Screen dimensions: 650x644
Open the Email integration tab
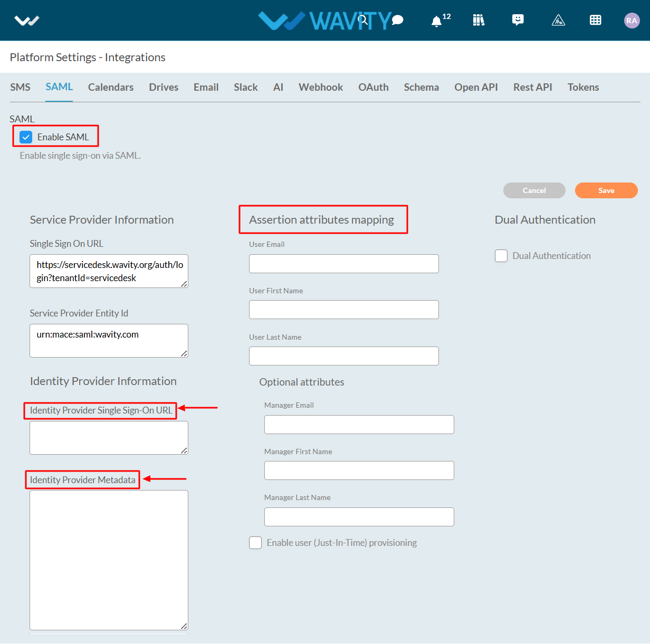(x=206, y=87)
